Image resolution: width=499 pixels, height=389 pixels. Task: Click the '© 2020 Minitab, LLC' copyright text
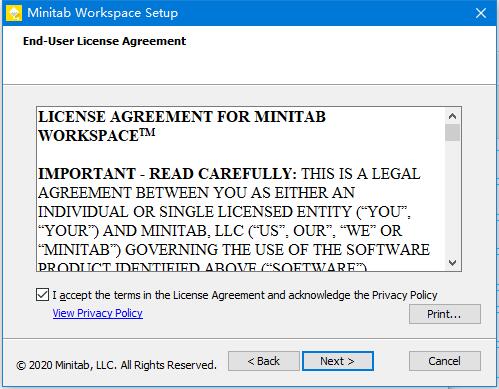tap(116, 365)
